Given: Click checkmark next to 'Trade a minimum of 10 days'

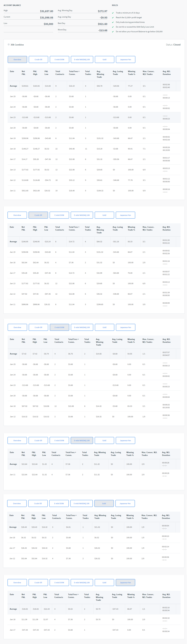Looking at the screenshot, I should pos(113,13).
